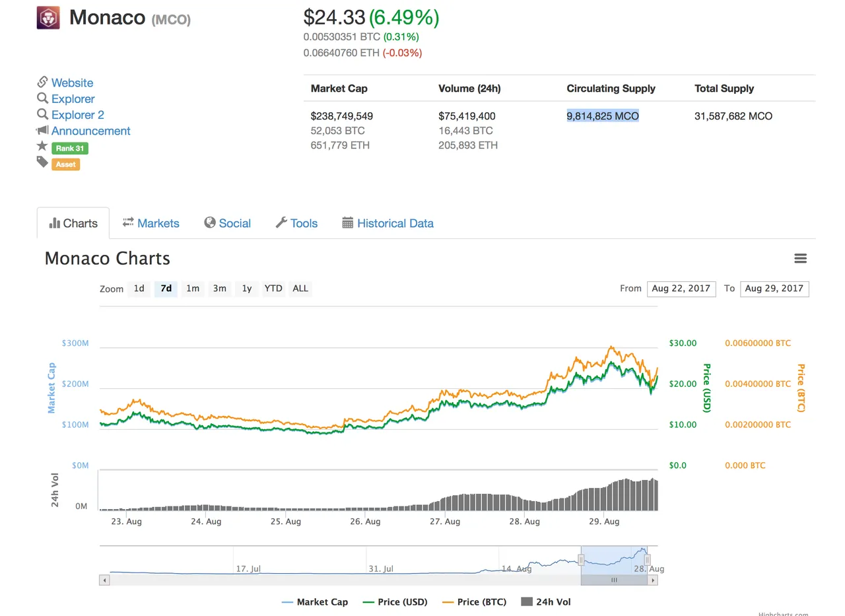Click the bar chart icon on Charts tab

pos(55,223)
